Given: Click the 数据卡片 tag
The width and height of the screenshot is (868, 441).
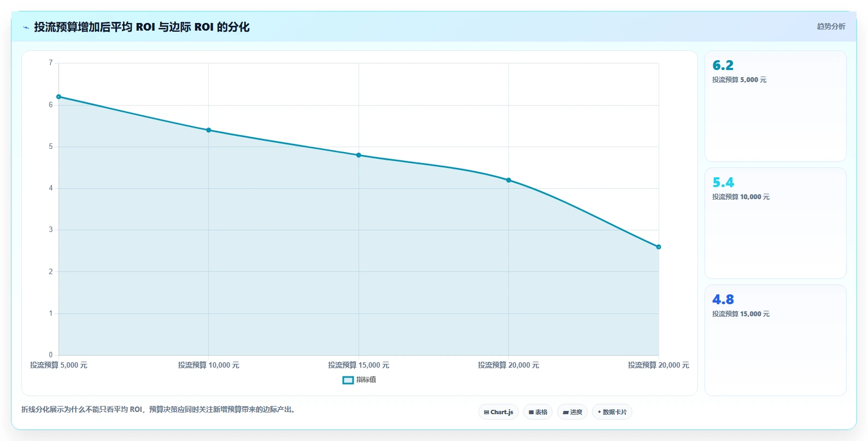Looking at the screenshot, I should 612,412.
